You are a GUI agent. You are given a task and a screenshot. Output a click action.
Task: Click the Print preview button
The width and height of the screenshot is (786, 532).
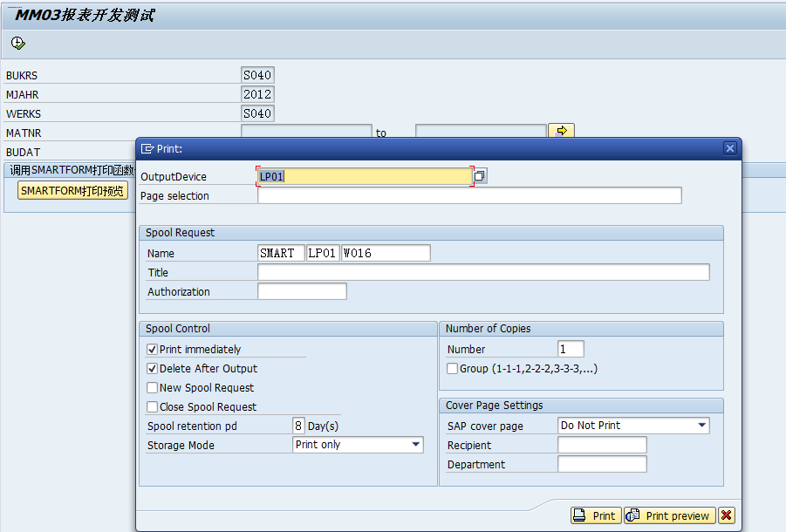670,515
